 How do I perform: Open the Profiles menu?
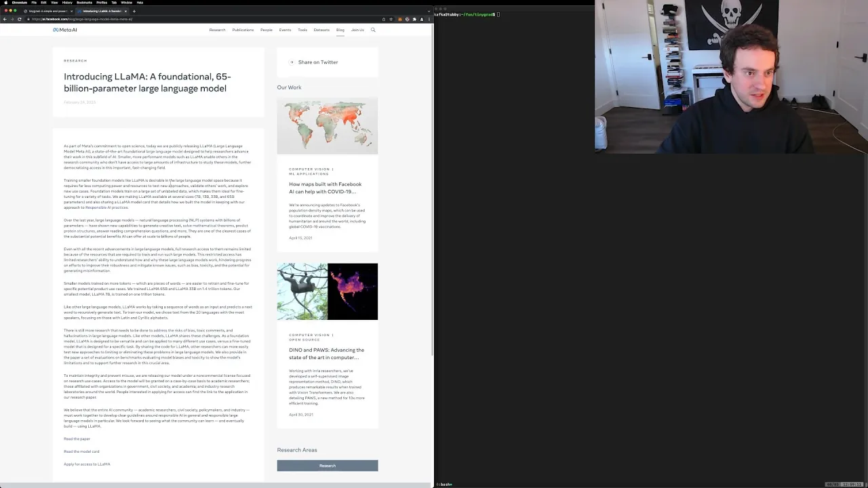coord(102,3)
